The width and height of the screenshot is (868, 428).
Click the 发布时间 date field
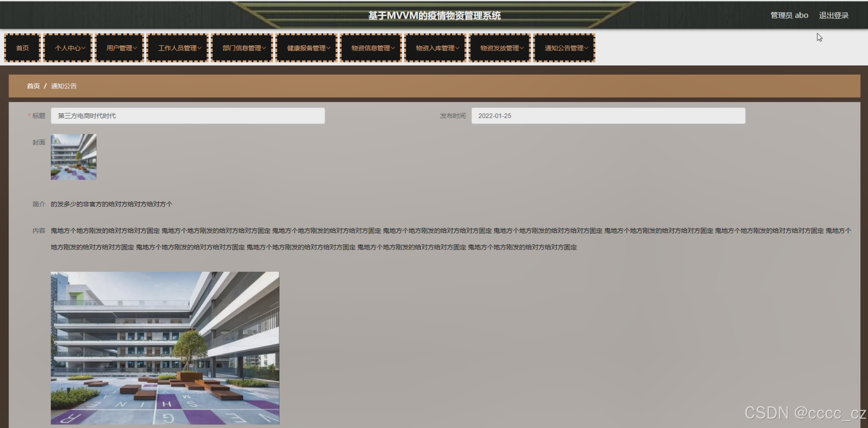tap(608, 116)
